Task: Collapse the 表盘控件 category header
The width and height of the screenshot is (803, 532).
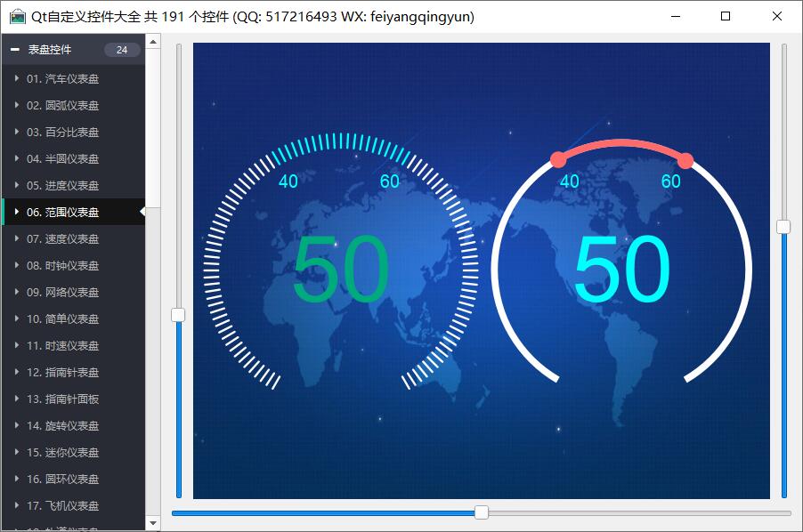Action: tap(15, 50)
